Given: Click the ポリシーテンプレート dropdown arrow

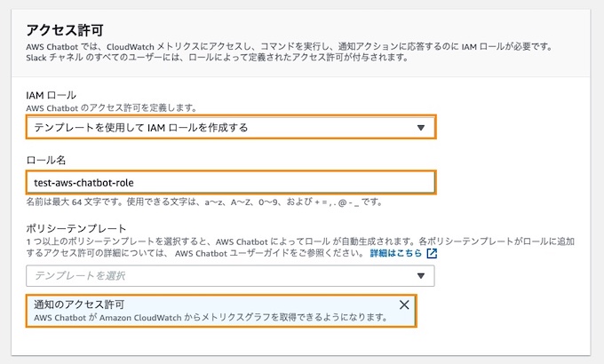Looking at the screenshot, I should (x=421, y=276).
